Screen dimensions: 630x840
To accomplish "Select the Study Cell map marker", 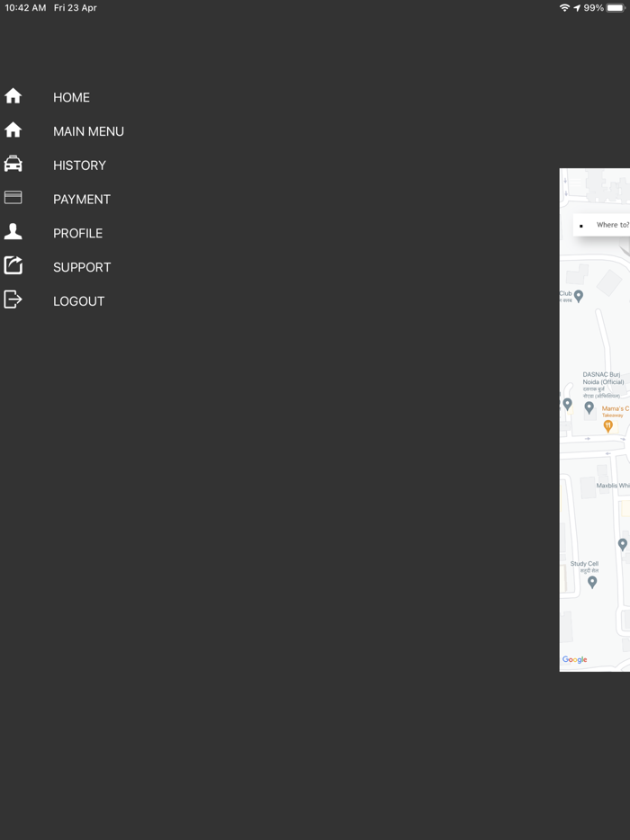I will click(592, 582).
